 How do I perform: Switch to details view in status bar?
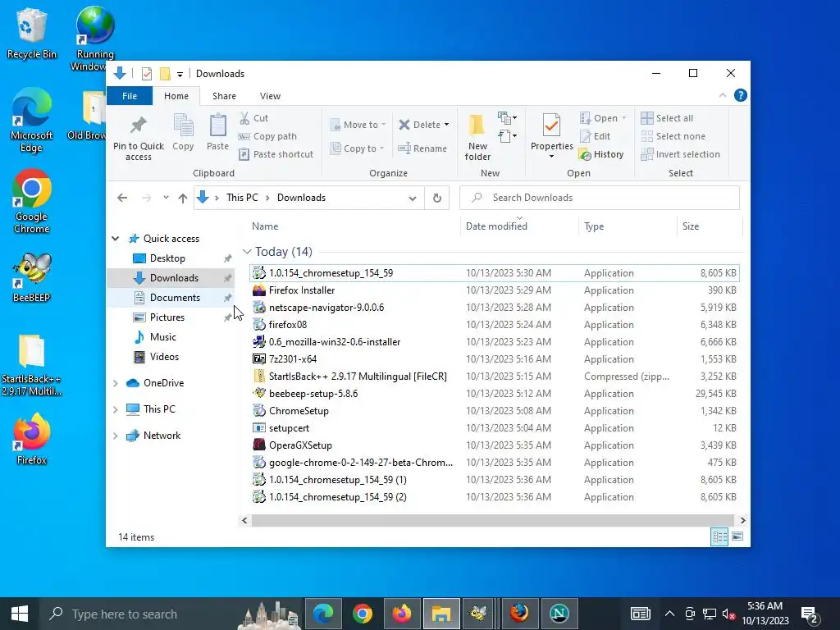(x=719, y=536)
